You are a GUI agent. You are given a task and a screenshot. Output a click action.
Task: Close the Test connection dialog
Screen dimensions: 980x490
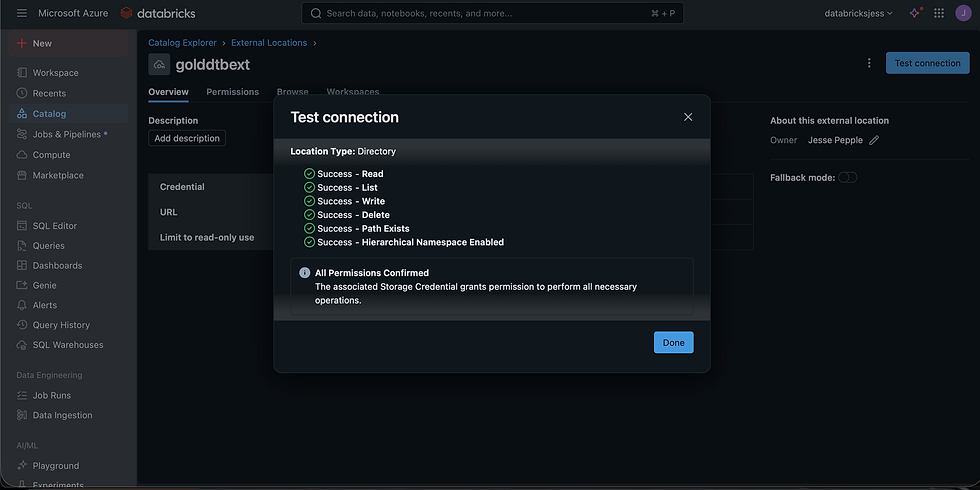(688, 117)
